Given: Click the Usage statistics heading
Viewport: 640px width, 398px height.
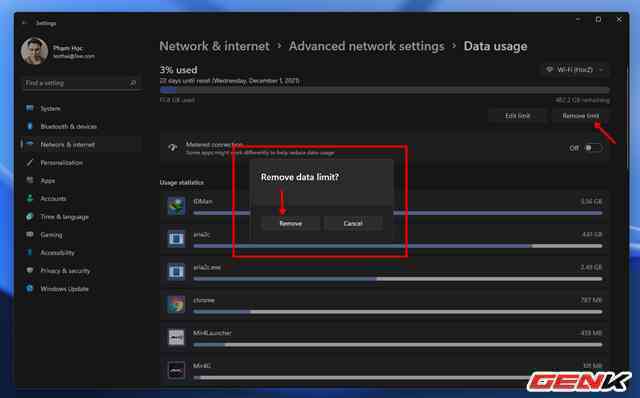Looking at the screenshot, I should click(x=182, y=182).
